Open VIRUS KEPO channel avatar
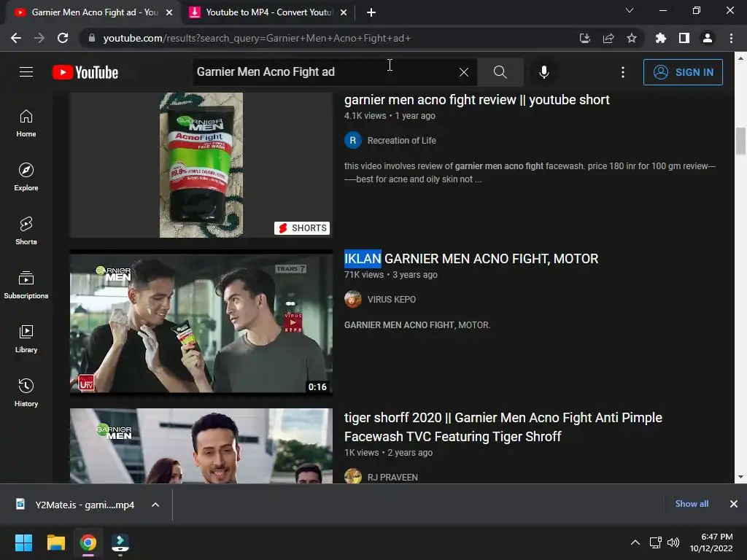The width and height of the screenshot is (747, 560). pos(353,300)
